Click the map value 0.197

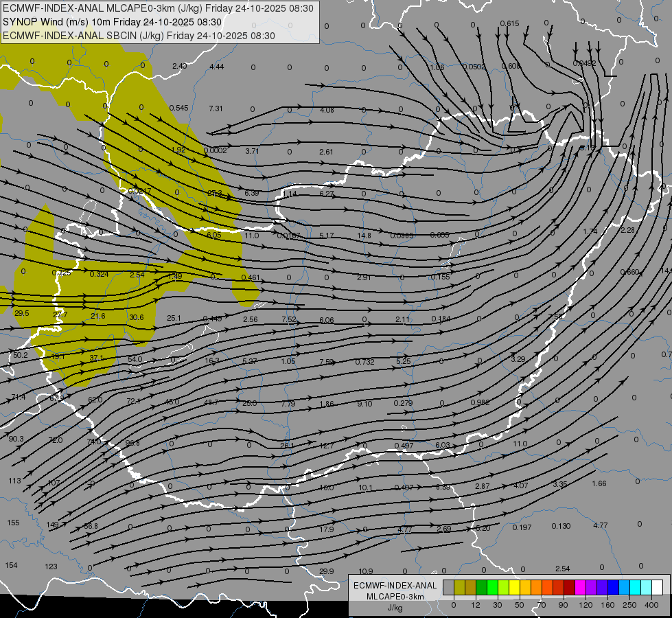click(x=522, y=527)
